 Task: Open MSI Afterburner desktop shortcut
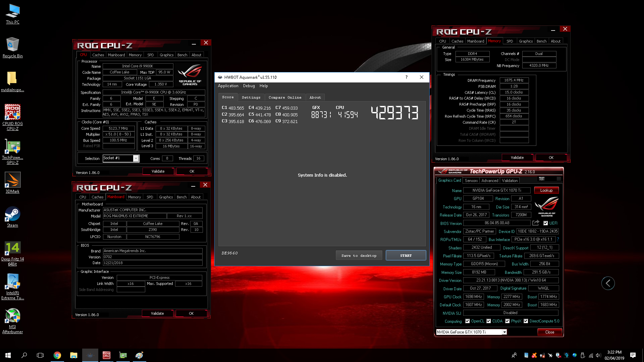click(13, 321)
